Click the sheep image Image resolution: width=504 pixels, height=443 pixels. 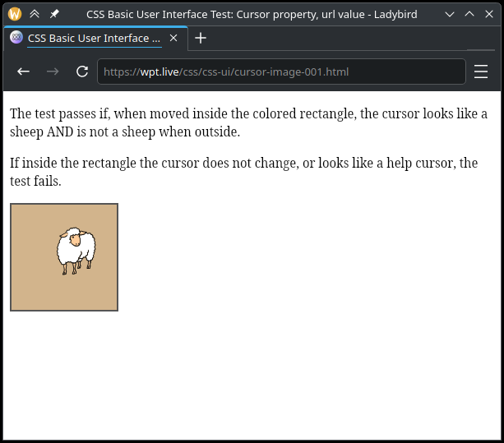(76, 251)
